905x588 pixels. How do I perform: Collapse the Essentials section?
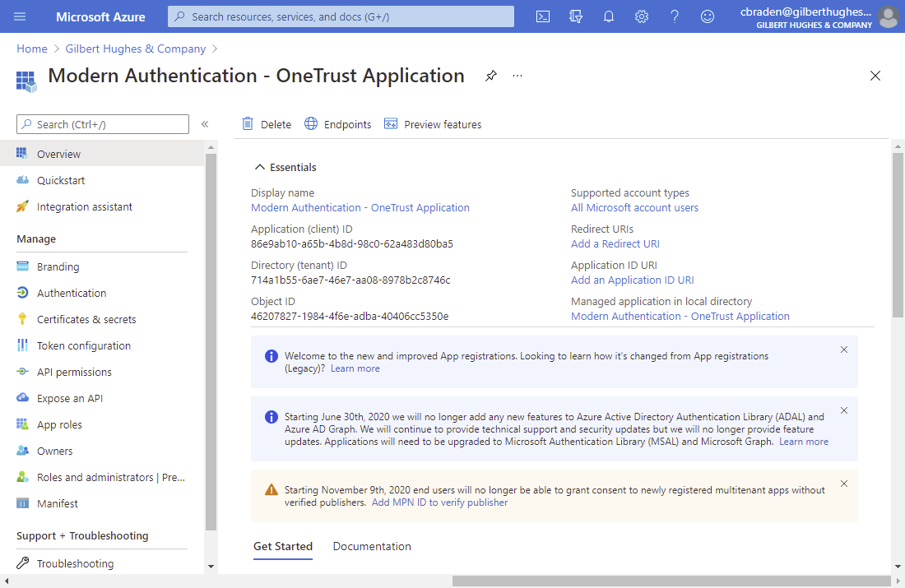pos(285,167)
